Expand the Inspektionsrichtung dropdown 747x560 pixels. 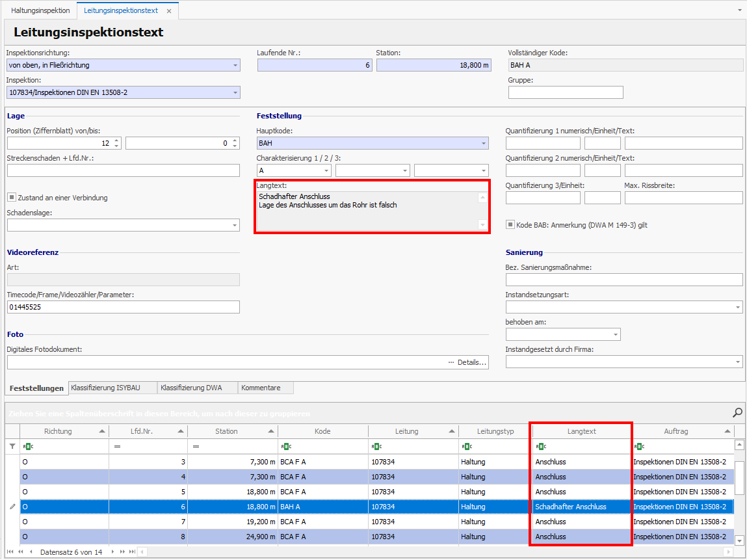click(x=235, y=65)
